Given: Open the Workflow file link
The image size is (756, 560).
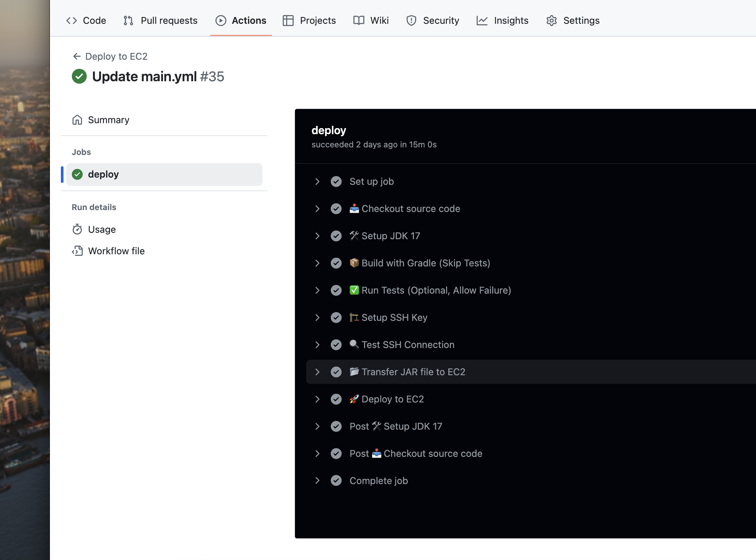Looking at the screenshot, I should (x=116, y=251).
